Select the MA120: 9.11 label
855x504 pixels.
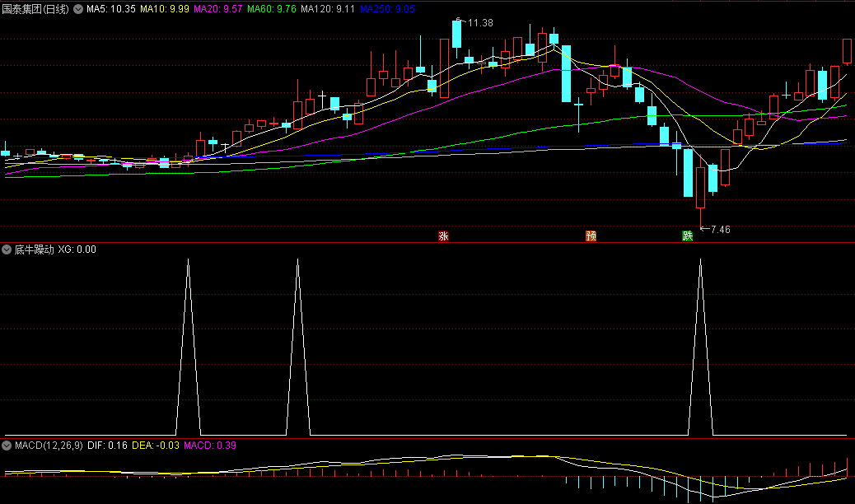point(329,9)
